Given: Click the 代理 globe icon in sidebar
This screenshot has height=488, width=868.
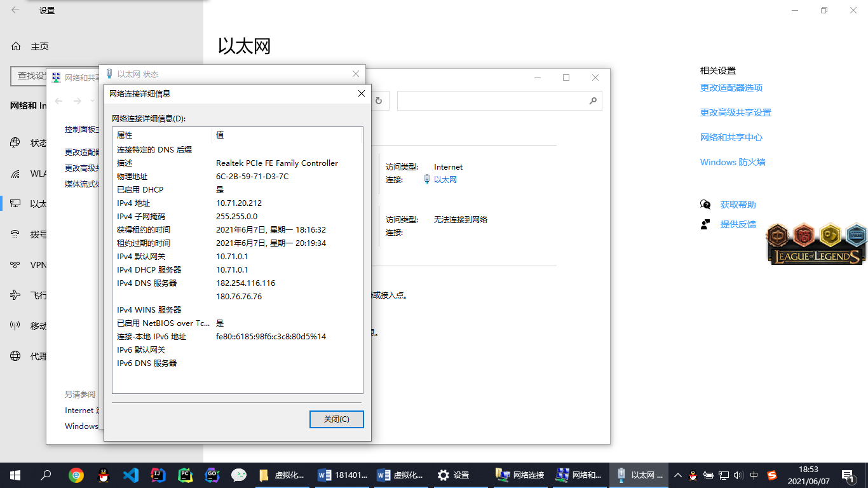Looking at the screenshot, I should coord(15,356).
